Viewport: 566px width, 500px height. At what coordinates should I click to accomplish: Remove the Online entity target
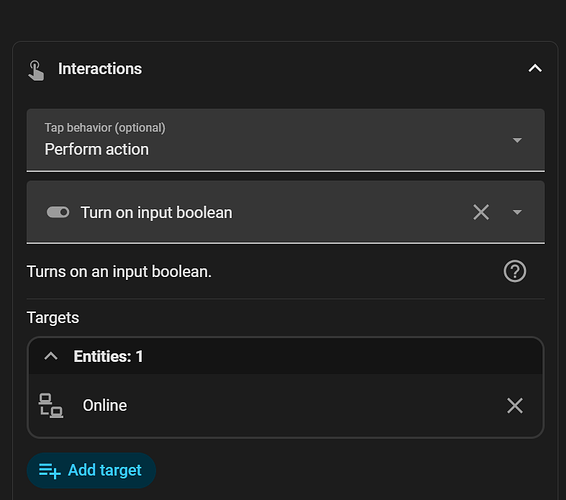pyautogui.click(x=514, y=405)
